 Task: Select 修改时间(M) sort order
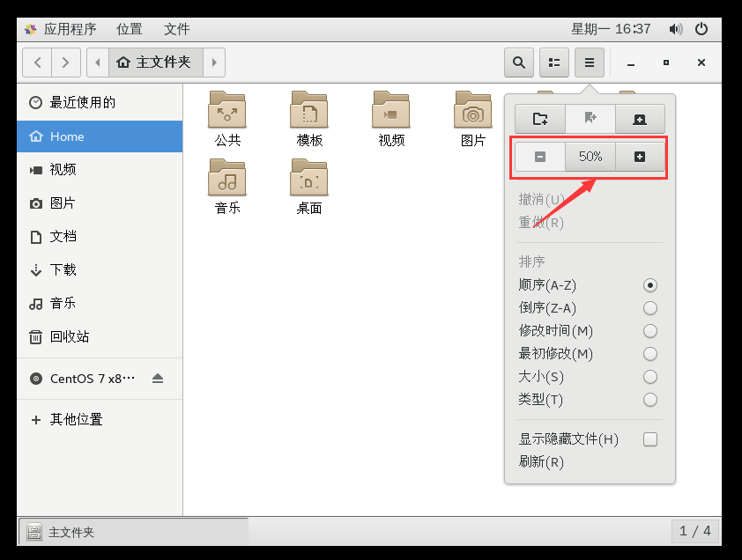pos(649,331)
